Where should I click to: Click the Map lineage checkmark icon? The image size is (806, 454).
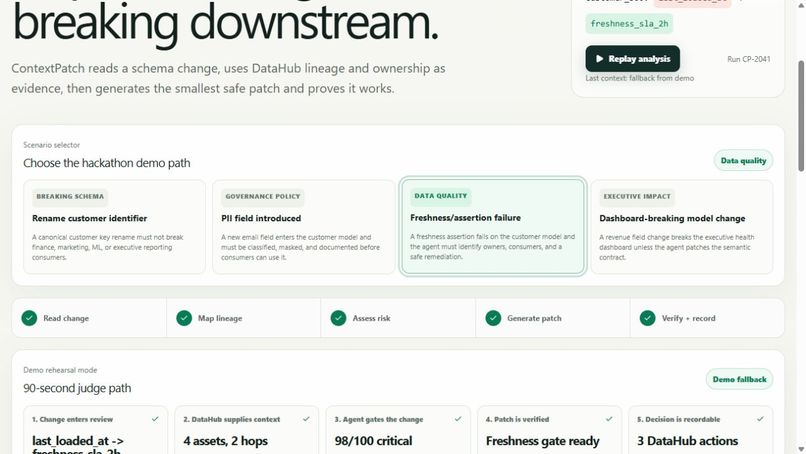pos(184,318)
